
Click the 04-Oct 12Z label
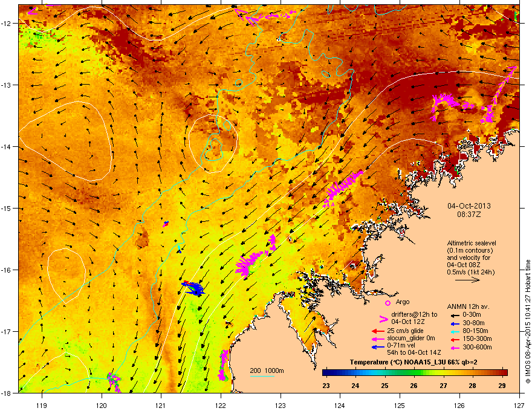tap(408, 322)
